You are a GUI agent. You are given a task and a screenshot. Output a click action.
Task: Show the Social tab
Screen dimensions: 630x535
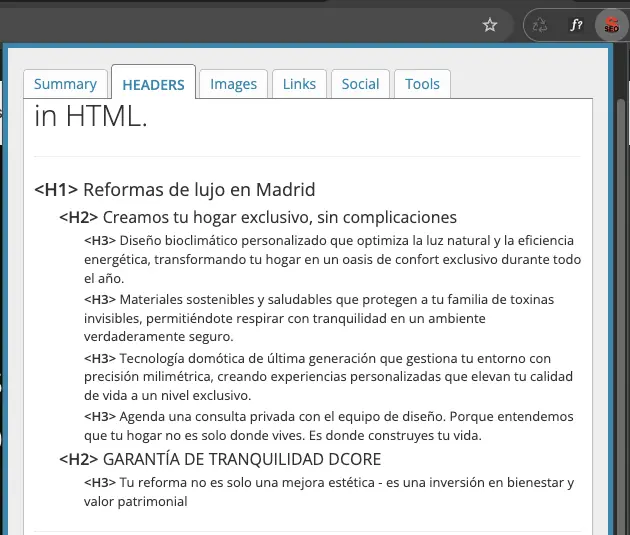(360, 84)
